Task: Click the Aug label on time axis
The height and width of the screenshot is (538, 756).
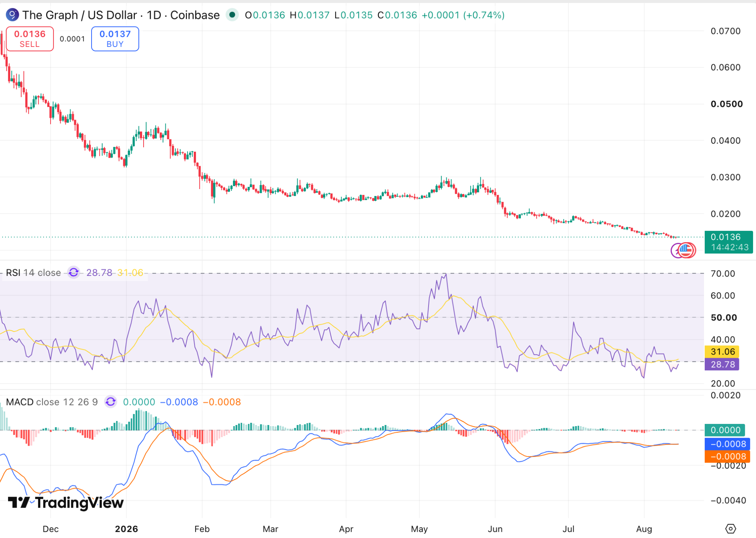Action: coord(644,529)
